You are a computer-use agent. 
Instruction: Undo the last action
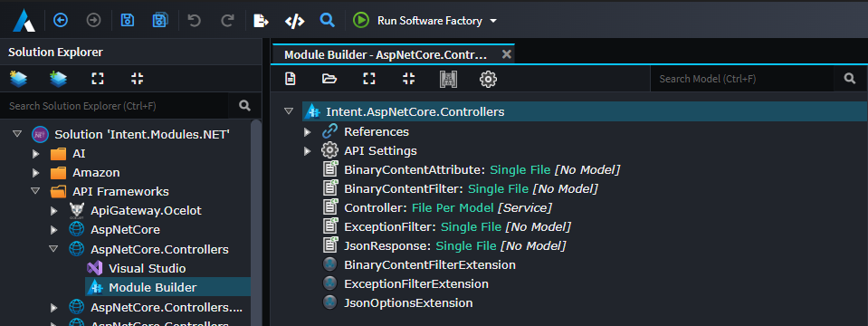(195, 21)
